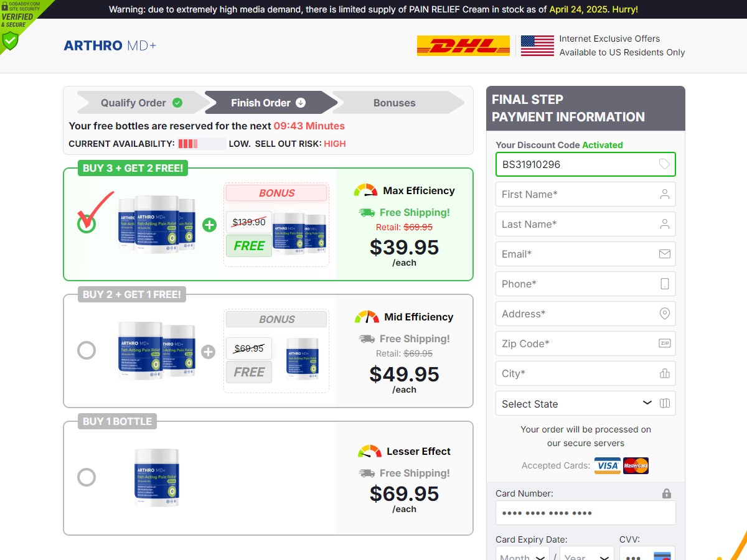Click the Email input field
This screenshot has height=560, width=747.
coord(586,254)
